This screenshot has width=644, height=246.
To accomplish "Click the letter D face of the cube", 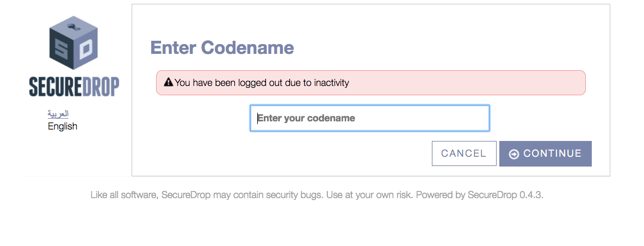I will 86,50.
